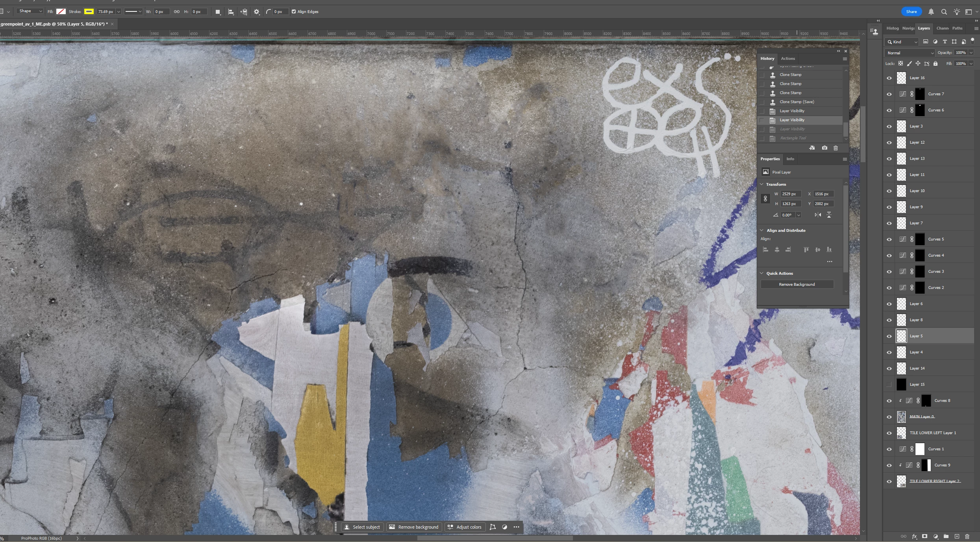The width and height of the screenshot is (980, 542).
Task: Click the path operations icon in options bar
Action: click(x=218, y=12)
